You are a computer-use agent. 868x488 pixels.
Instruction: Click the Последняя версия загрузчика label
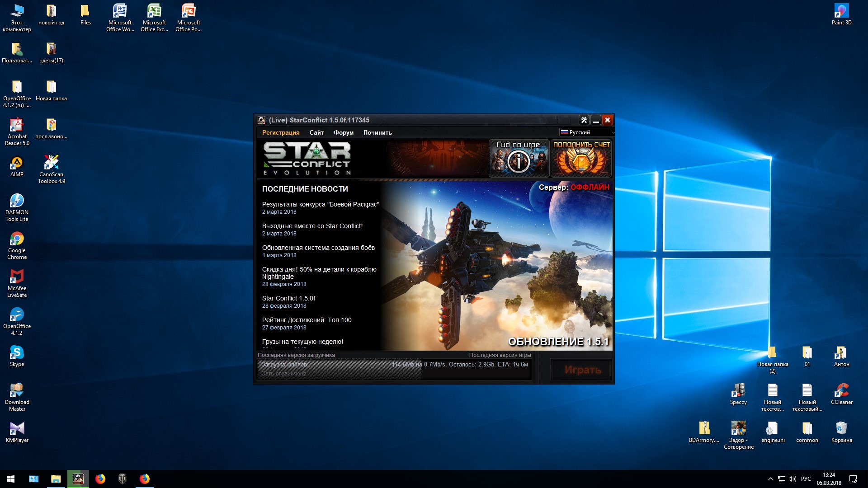coord(296,355)
